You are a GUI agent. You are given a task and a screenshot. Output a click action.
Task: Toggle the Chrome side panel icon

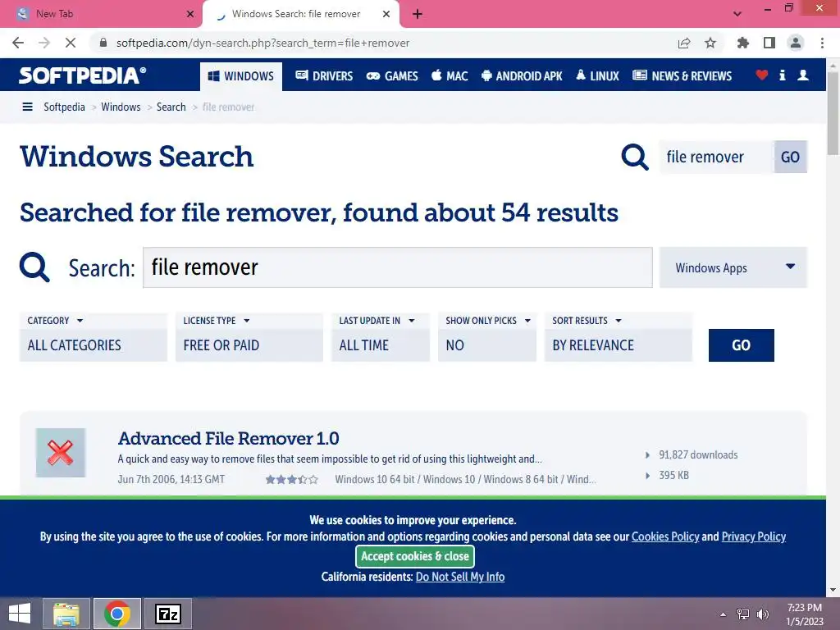point(769,43)
